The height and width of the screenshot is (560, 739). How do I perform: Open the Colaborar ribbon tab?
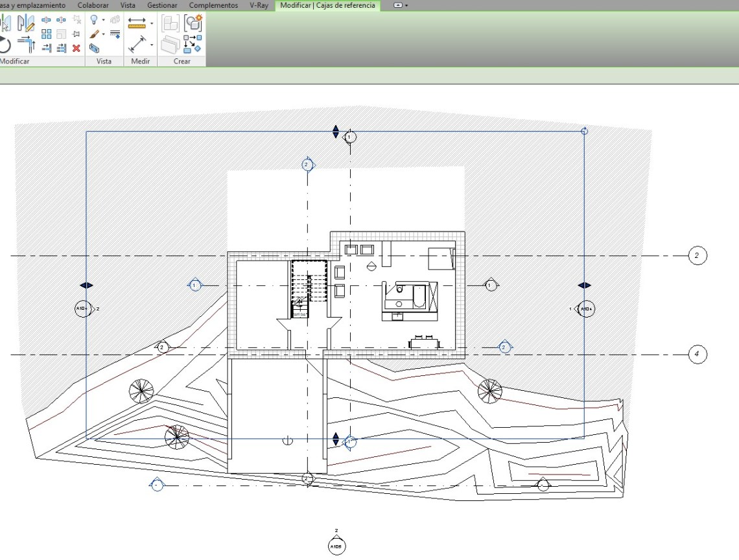pyautogui.click(x=93, y=5)
